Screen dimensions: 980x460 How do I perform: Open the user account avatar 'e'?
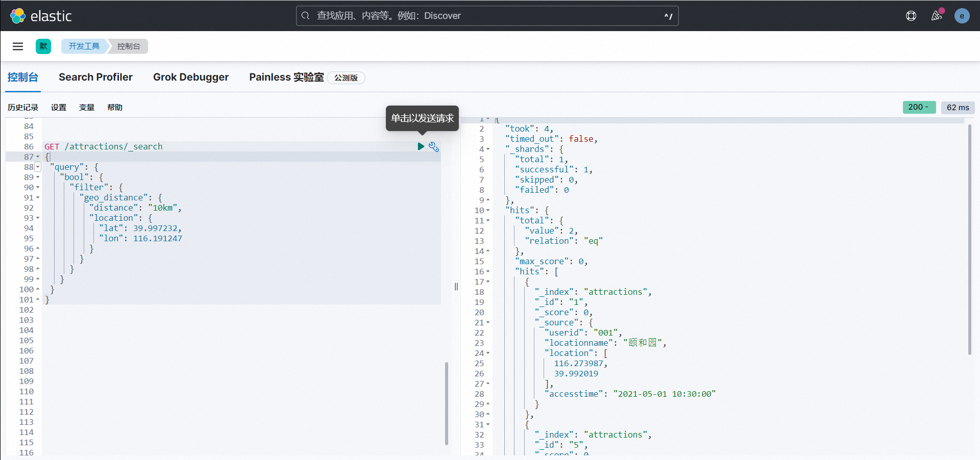pyautogui.click(x=962, y=16)
